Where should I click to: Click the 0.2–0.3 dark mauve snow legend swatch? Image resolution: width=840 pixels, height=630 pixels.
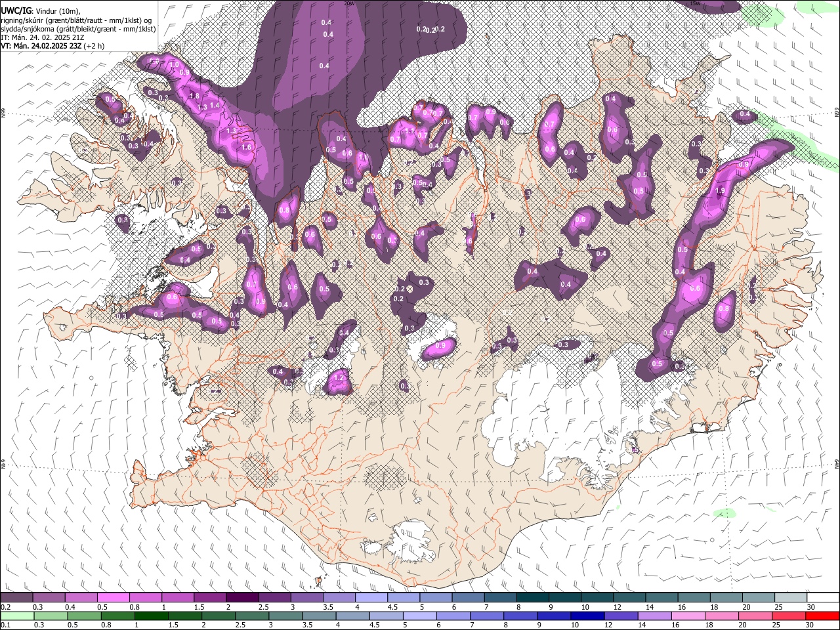coord(17,598)
